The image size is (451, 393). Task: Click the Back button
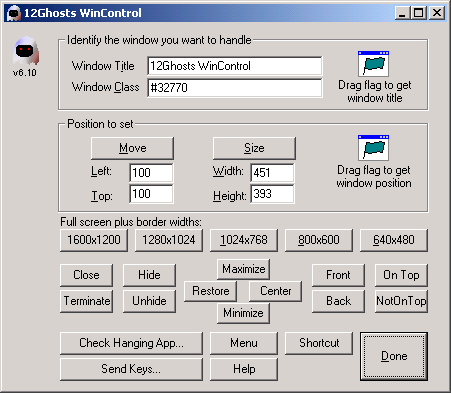click(338, 301)
